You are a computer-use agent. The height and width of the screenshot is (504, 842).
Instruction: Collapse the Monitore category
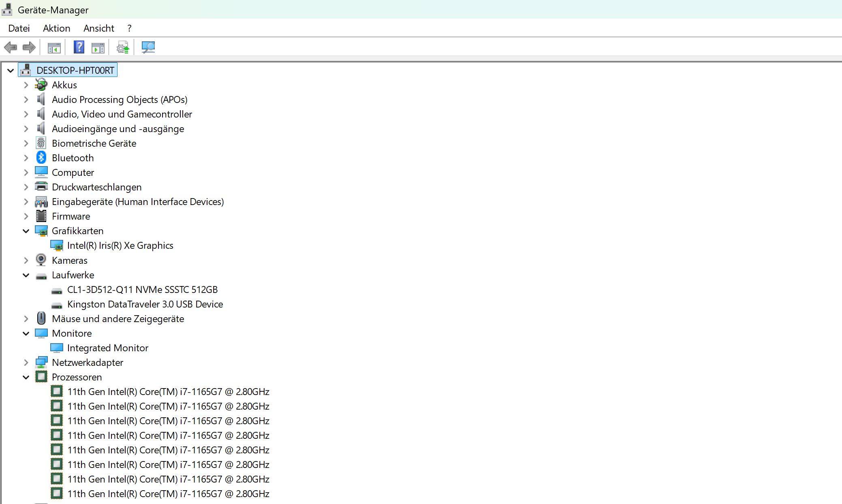pos(26,333)
